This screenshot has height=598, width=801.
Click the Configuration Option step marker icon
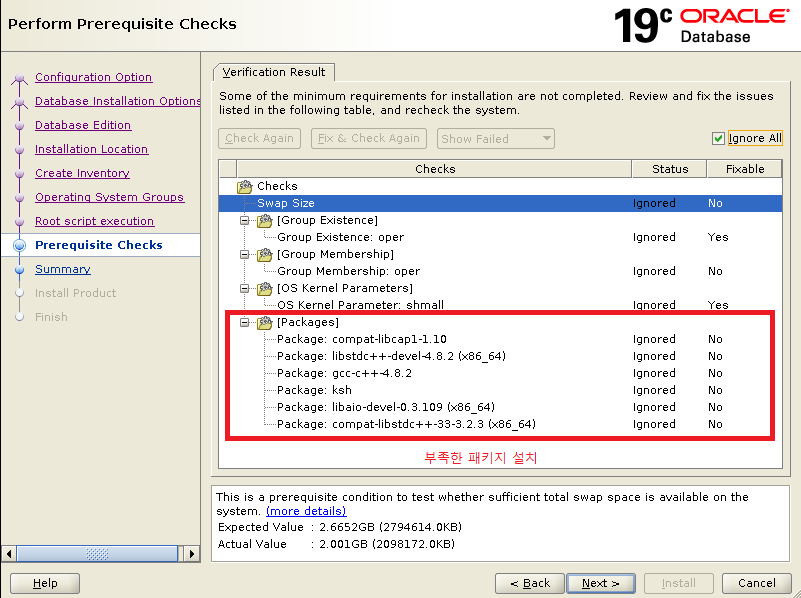pyautogui.click(x=19, y=78)
